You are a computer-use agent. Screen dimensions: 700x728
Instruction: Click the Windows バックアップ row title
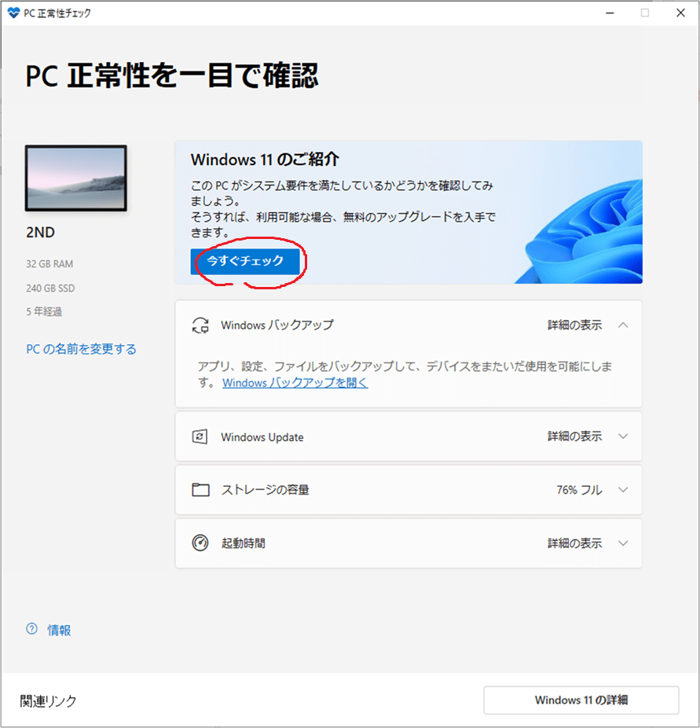277,325
